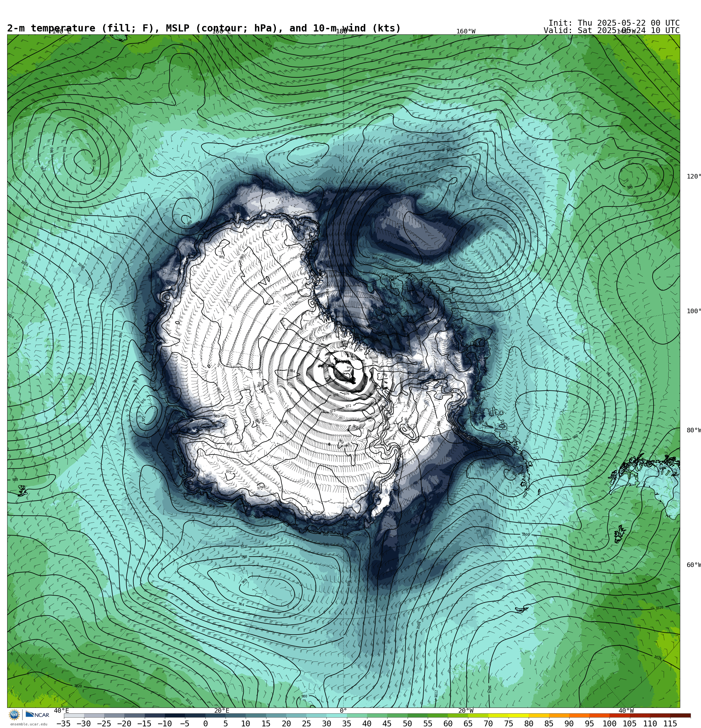Click the -35 colorbar tick label

pyautogui.click(x=64, y=723)
